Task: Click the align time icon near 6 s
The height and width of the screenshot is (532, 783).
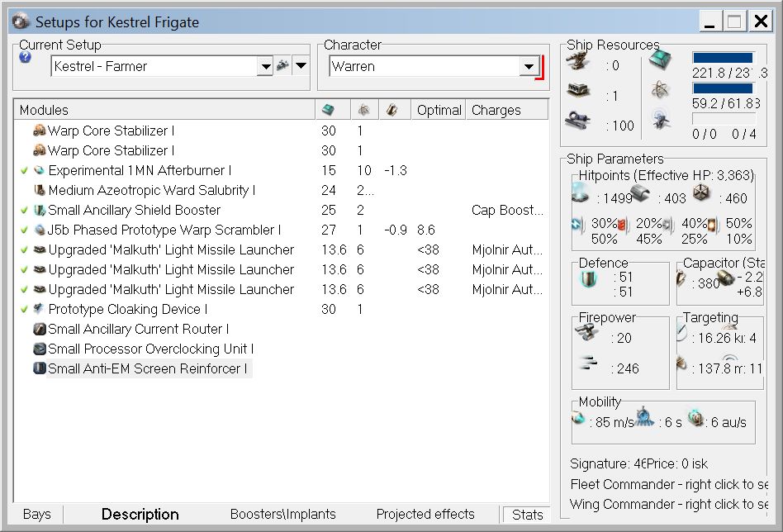Action: 645,416
